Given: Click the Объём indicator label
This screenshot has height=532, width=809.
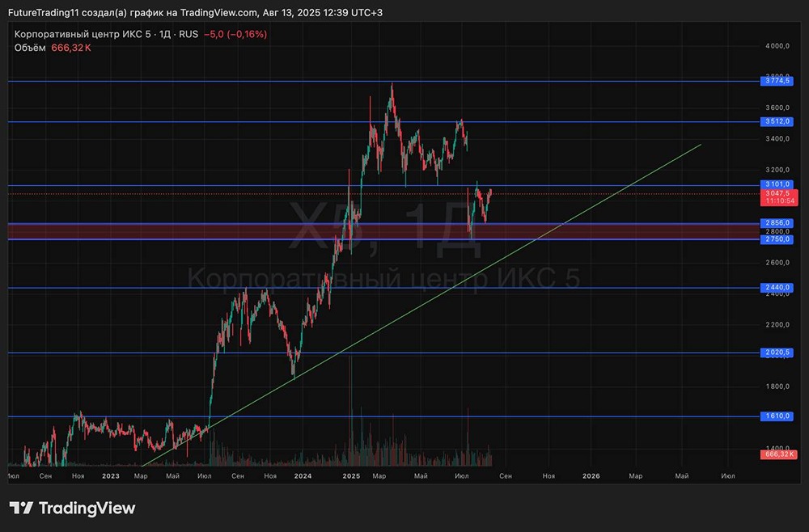Looking at the screenshot, I should click(30, 48).
